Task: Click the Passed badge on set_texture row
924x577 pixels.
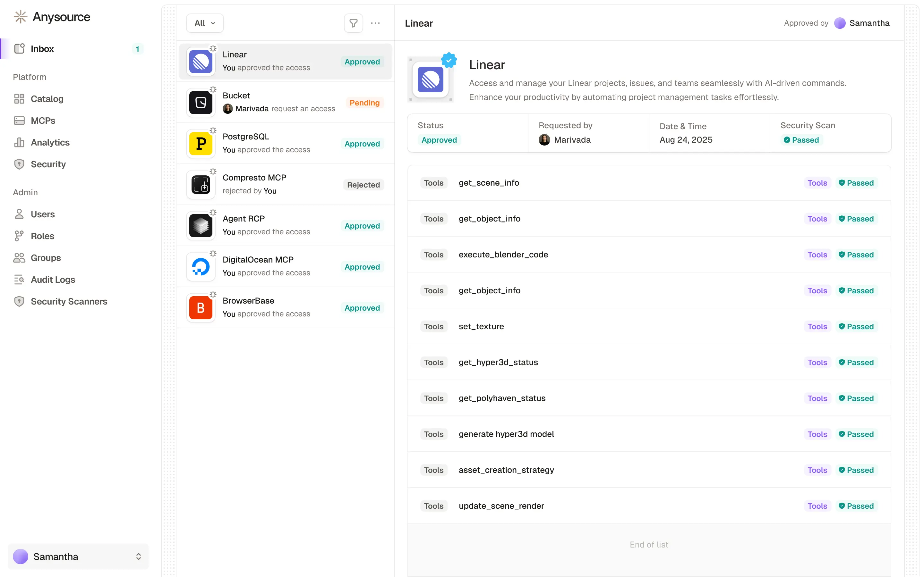Action: click(x=856, y=327)
